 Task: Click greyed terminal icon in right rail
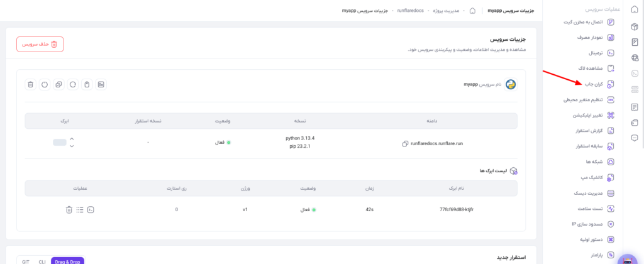635,74
